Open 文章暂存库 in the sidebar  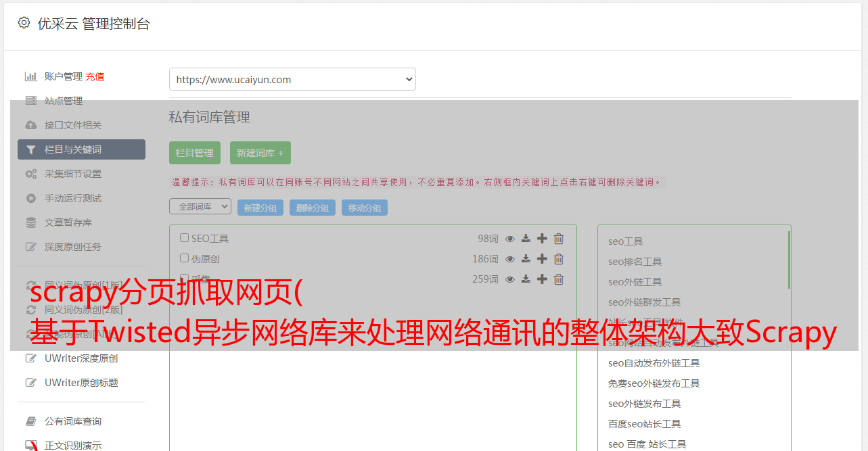pos(68,222)
